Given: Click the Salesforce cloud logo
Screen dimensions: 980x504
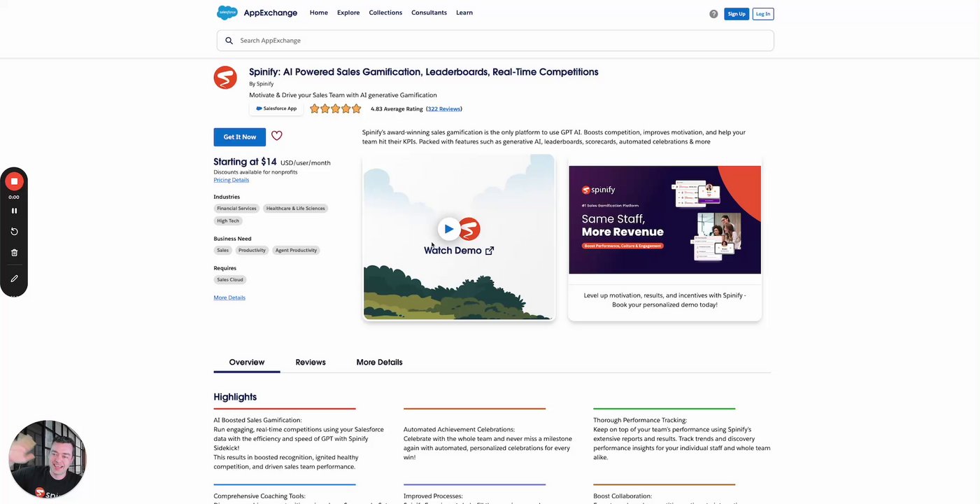Looking at the screenshot, I should coord(227,13).
